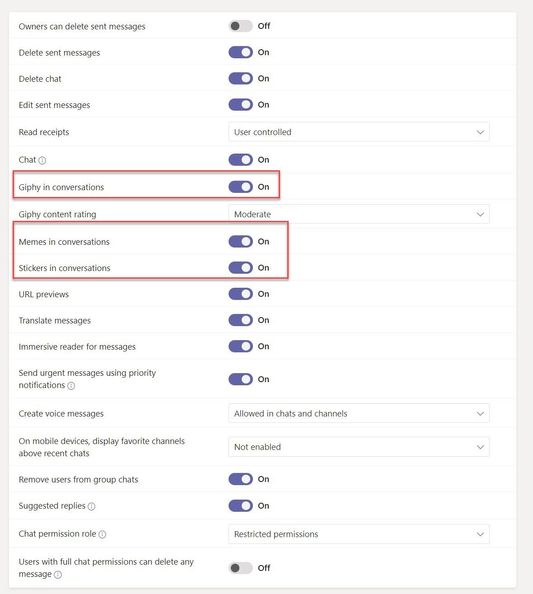Open the Read receipts dropdown
Image resolution: width=533 pixels, height=594 pixels.
359,132
